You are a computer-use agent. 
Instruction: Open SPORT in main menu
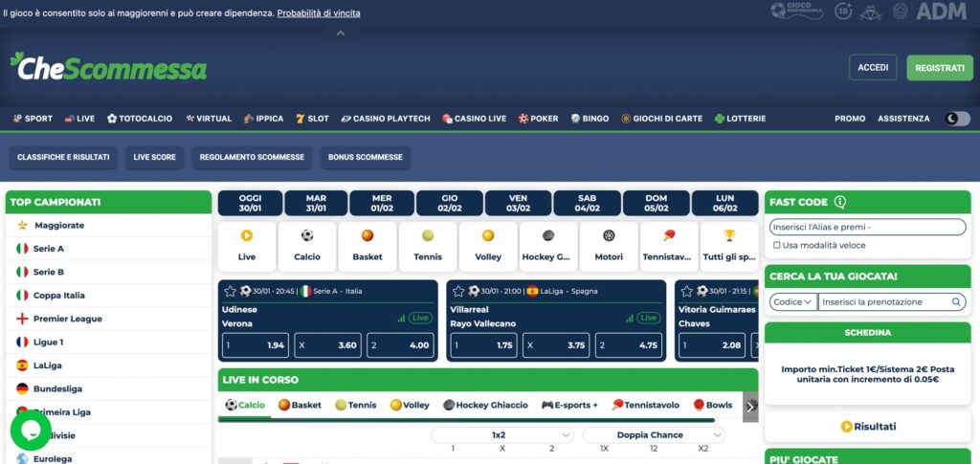click(x=33, y=119)
